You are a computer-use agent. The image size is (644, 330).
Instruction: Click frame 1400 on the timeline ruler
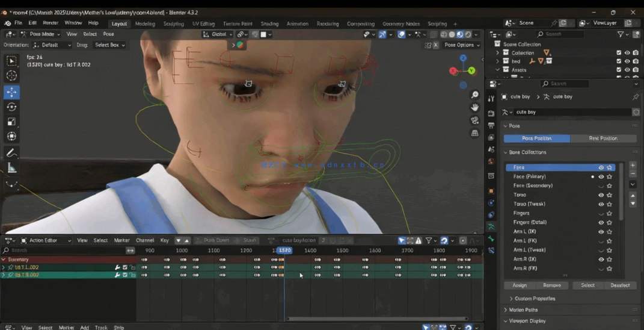310,250
